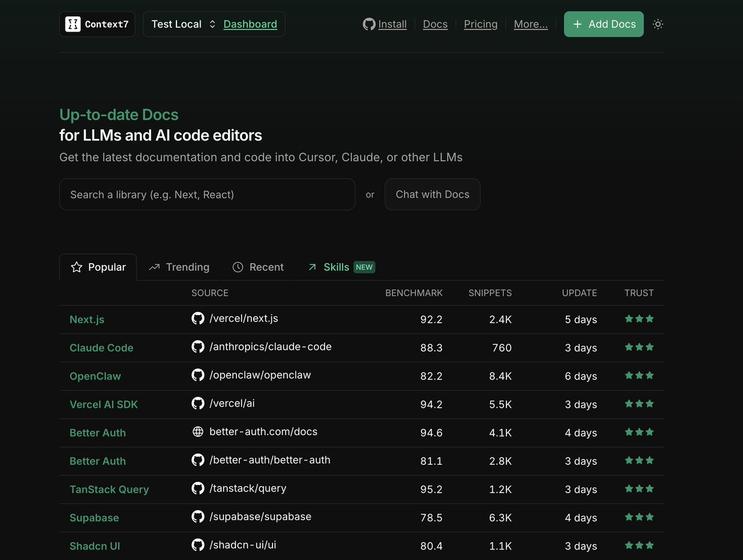Toggle the light/dark theme sun icon
This screenshot has height=560, width=743.
[658, 24]
